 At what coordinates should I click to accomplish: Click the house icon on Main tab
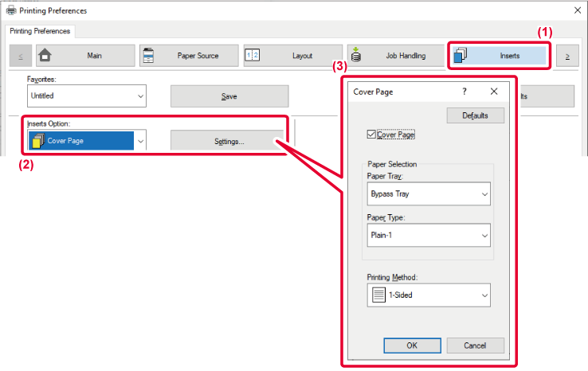pyautogui.click(x=45, y=56)
